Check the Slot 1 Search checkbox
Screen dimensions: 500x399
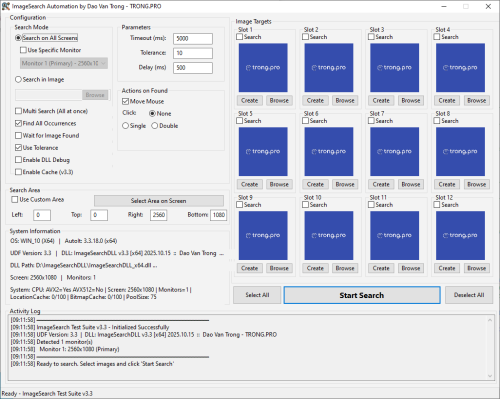[249, 37]
